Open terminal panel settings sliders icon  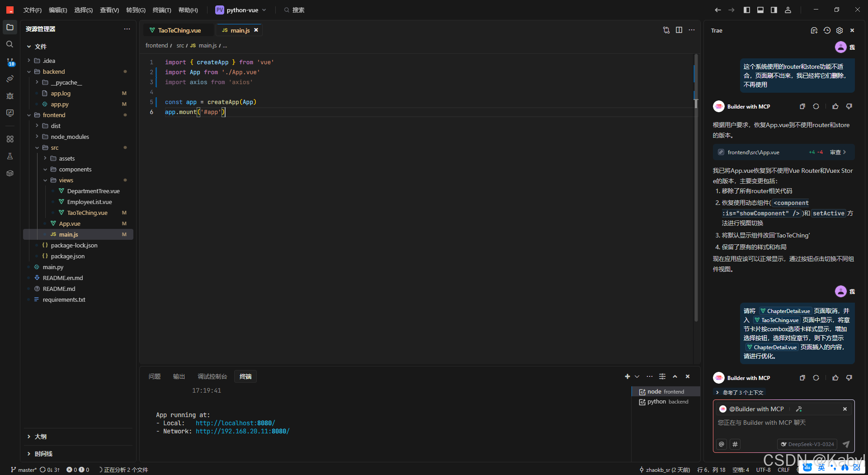[662, 376]
